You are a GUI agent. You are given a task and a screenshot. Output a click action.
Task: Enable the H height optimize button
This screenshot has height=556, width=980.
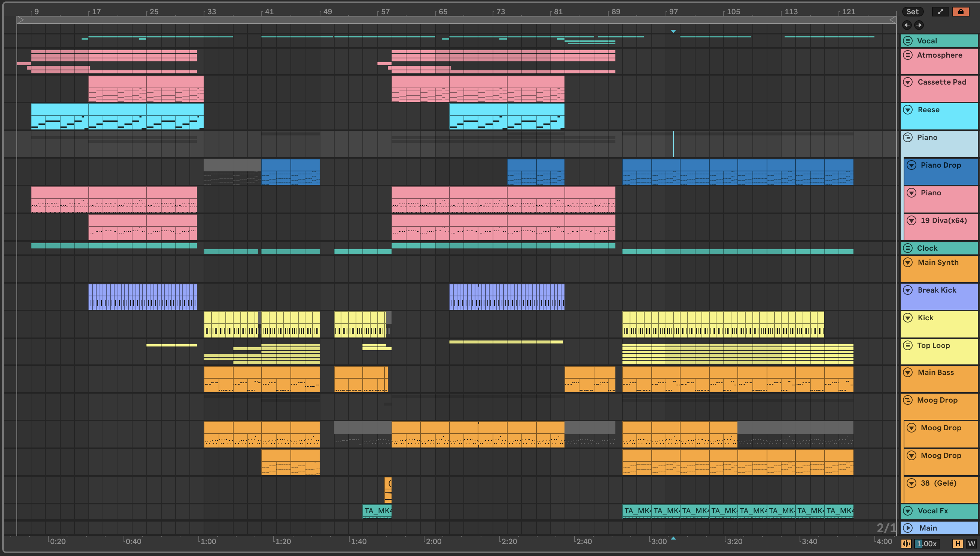[957, 543]
